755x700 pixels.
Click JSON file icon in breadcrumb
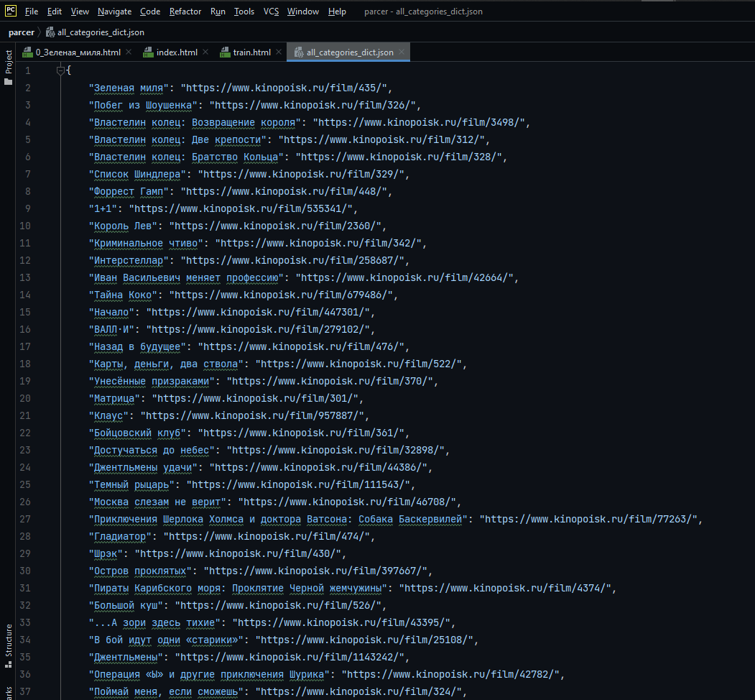50,32
